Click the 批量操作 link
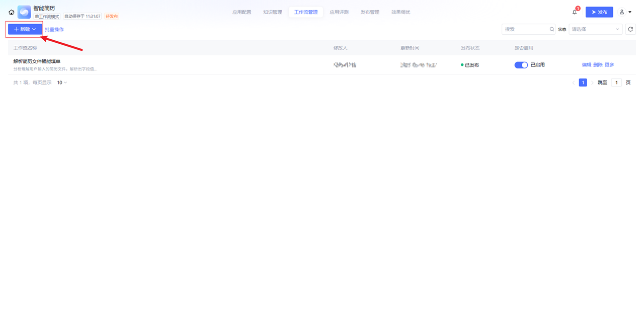Image resolution: width=644 pixels, height=327 pixels. pyautogui.click(x=54, y=30)
